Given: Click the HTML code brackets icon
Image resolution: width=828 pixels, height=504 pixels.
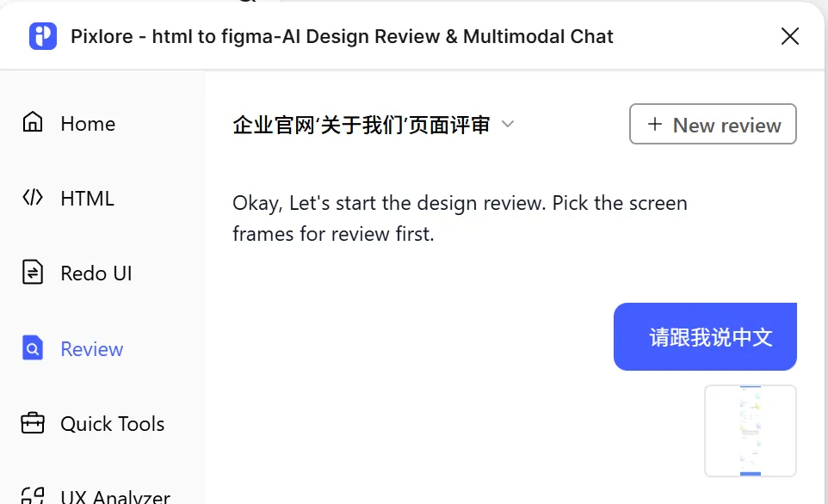Looking at the screenshot, I should point(33,197).
